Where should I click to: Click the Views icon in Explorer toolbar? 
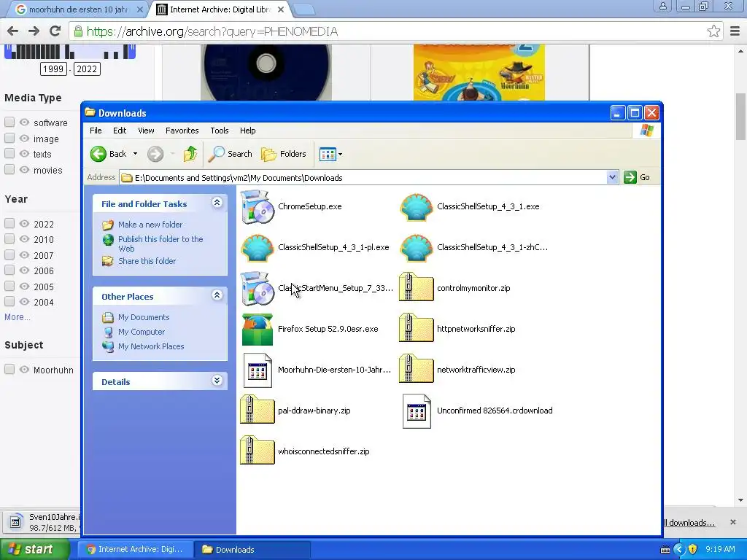coord(328,155)
